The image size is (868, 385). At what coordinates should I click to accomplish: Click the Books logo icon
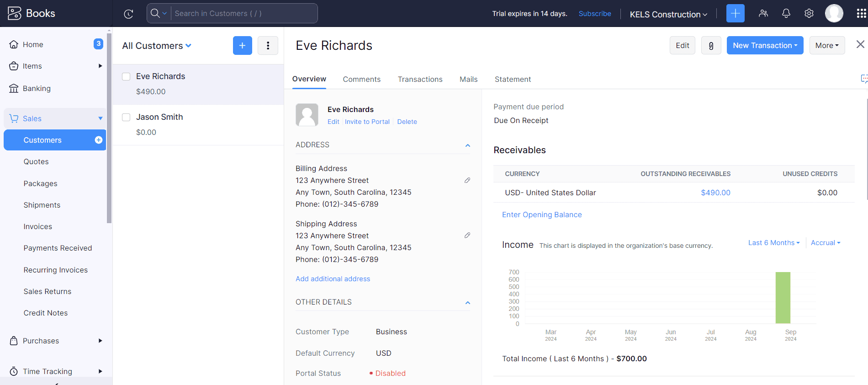(x=14, y=13)
